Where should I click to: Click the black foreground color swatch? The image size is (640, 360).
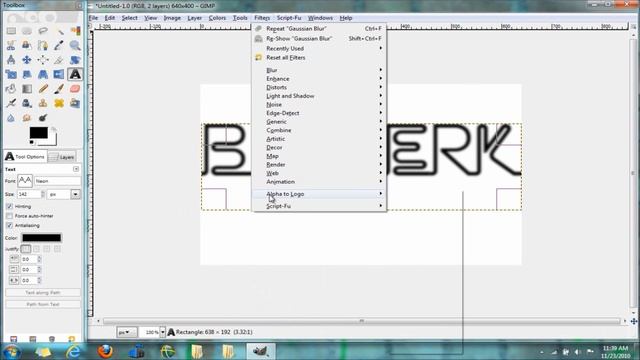tap(38, 133)
